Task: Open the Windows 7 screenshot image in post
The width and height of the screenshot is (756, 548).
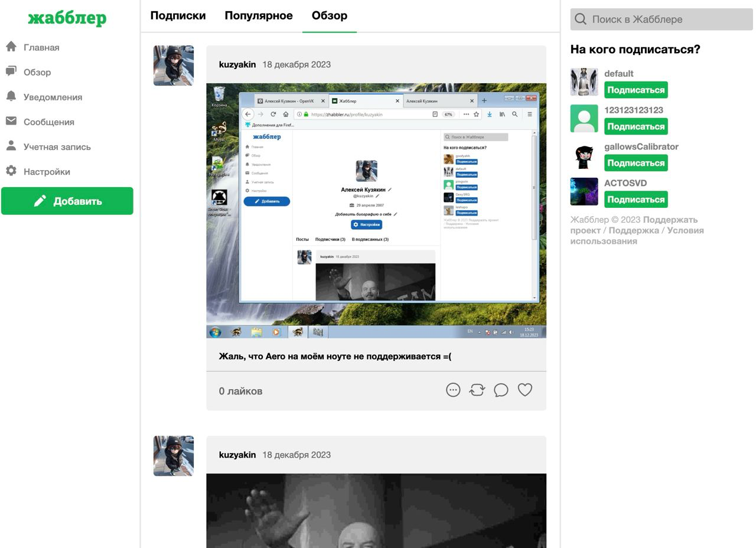Action: 376,211
